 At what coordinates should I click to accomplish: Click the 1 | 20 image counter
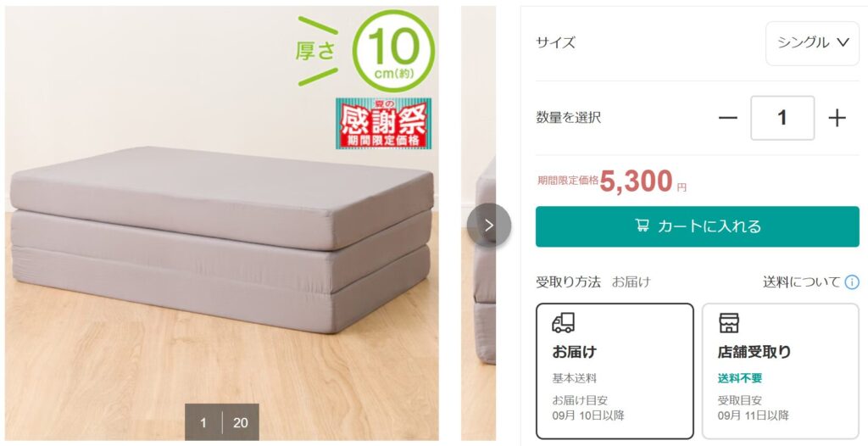click(222, 422)
